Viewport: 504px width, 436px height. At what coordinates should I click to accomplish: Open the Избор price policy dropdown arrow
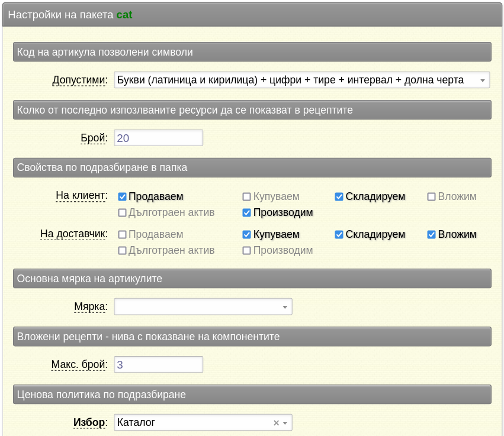[285, 423]
